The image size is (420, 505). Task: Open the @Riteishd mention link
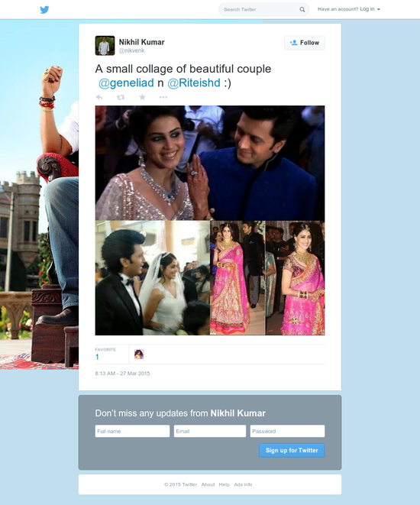[194, 83]
